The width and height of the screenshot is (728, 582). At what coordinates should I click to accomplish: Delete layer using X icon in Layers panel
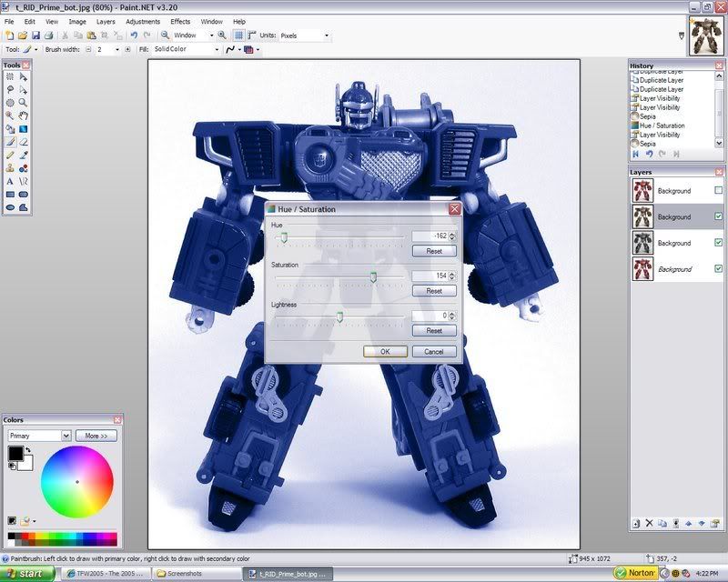click(x=649, y=524)
